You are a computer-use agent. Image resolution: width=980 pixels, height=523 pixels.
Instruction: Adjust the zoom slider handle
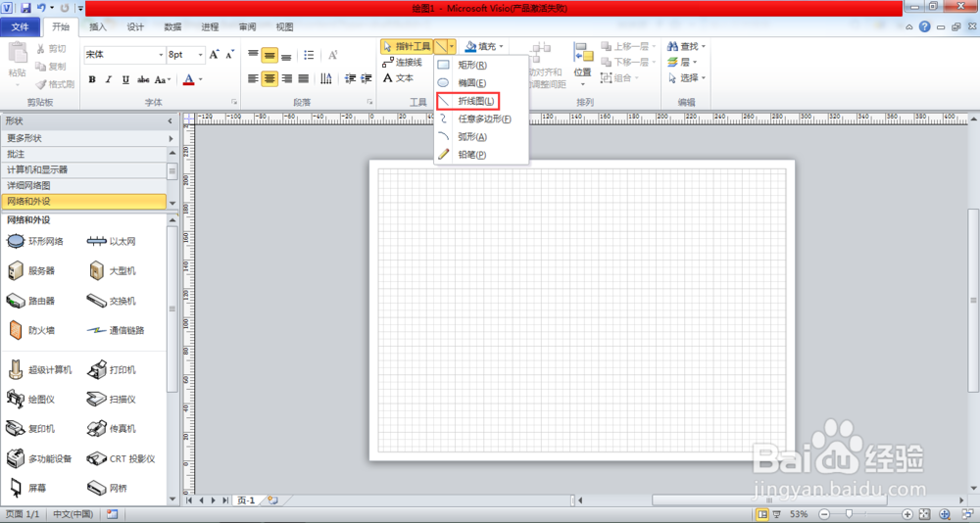pos(848,514)
